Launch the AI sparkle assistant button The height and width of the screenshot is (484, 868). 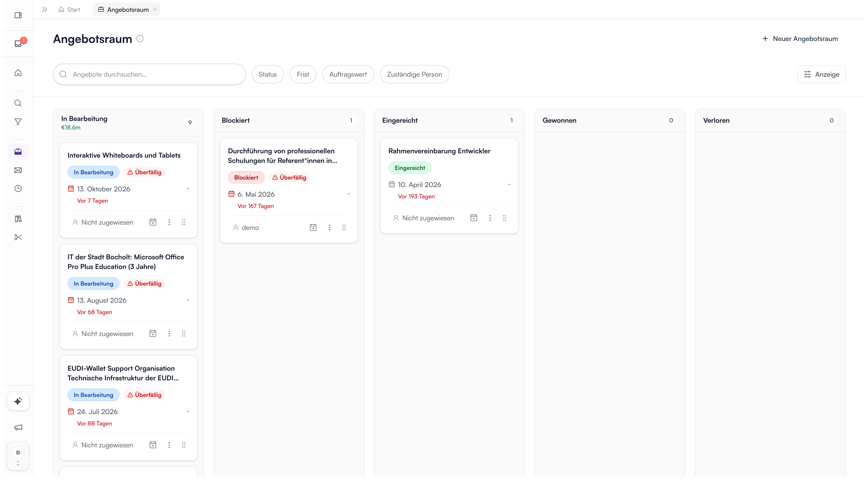point(18,401)
